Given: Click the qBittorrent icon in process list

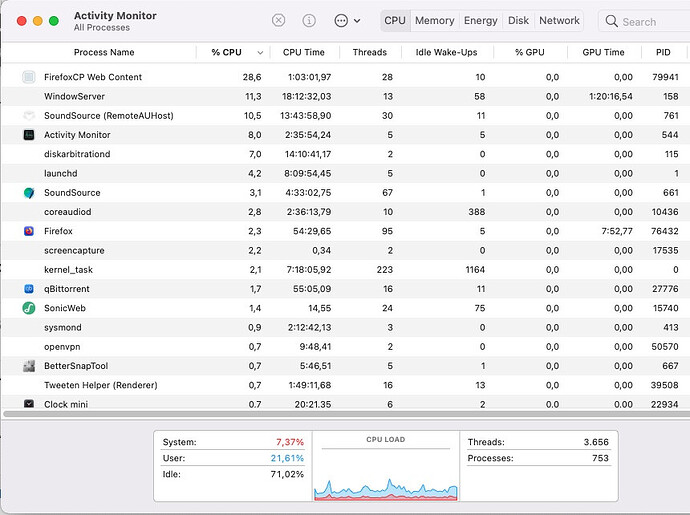Looking at the screenshot, I should pyautogui.click(x=29, y=289).
